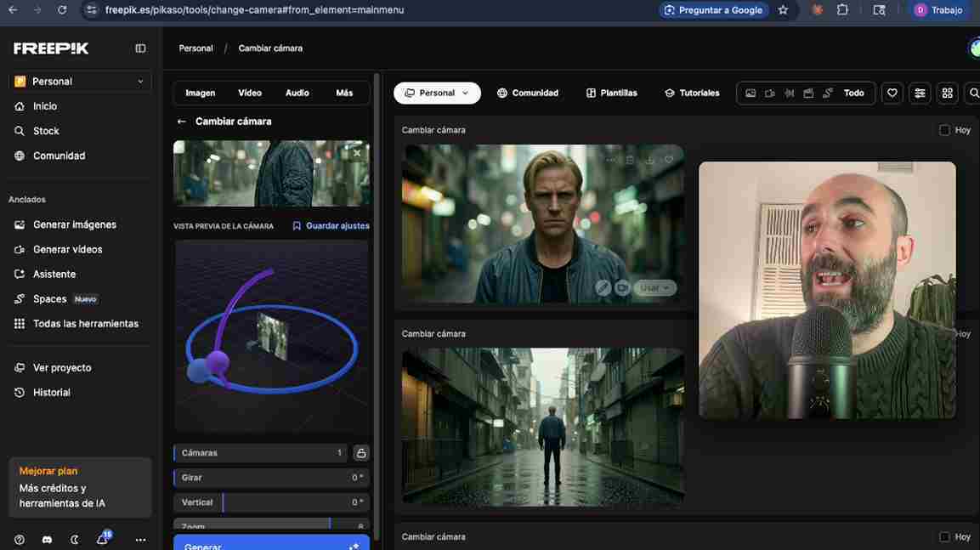Select the Todo media type filter
980x550 pixels.
(x=853, y=93)
